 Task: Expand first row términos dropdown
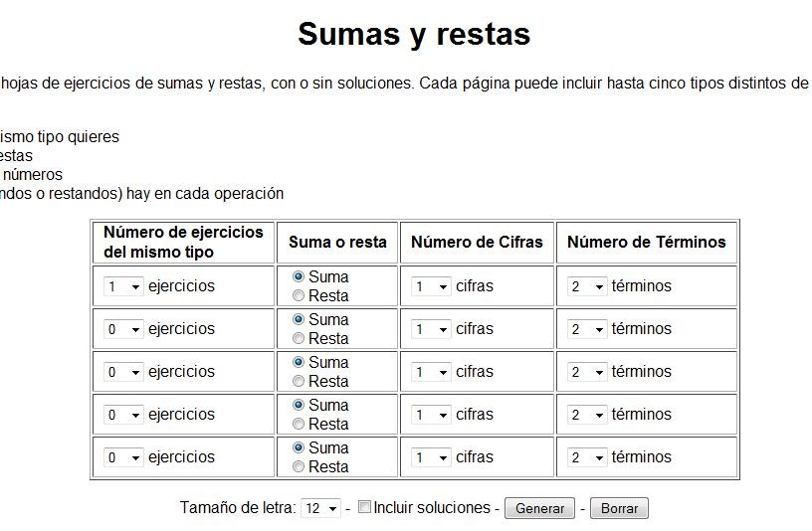[x=587, y=286]
